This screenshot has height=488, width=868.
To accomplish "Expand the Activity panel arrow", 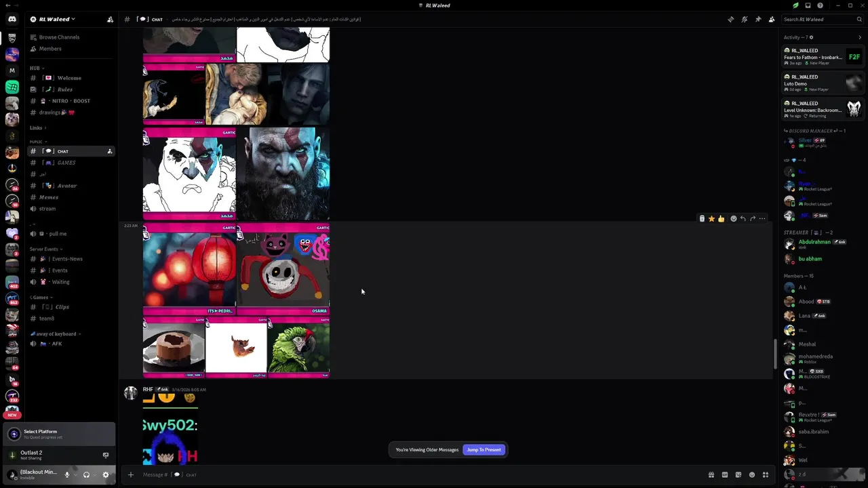I will [x=860, y=37].
